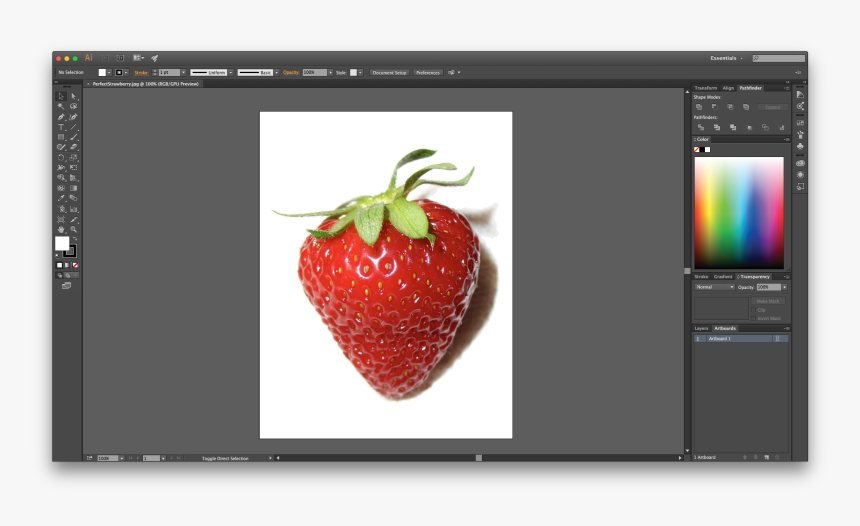
Task: Select the Column Graph tool
Action: [x=73, y=209]
